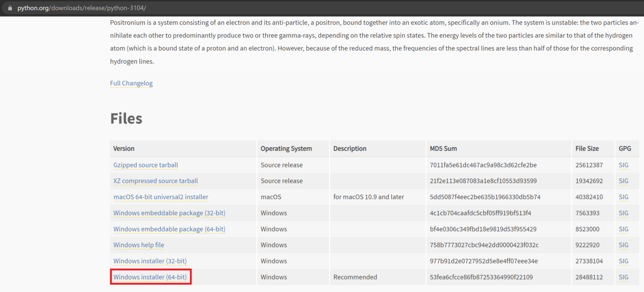Download the Windows embeddable package (64-bit)
Screen dimensions: 644x292
click(169, 229)
